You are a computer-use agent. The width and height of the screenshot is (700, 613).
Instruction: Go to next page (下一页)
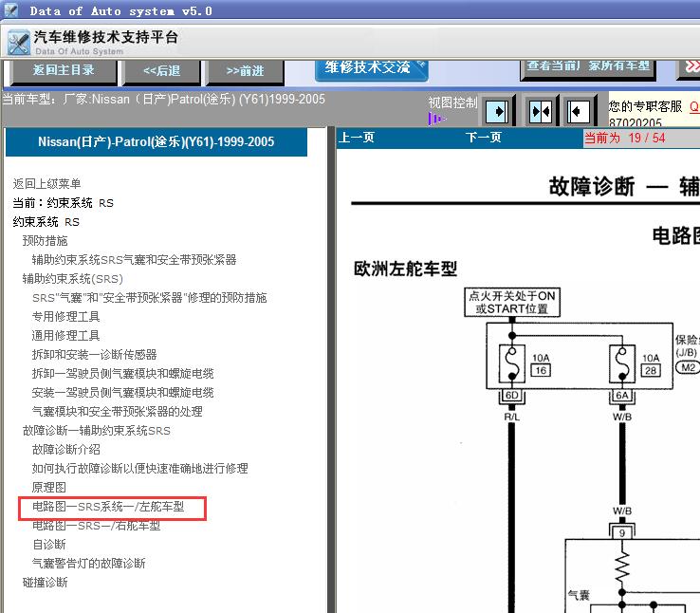pyautogui.click(x=483, y=137)
